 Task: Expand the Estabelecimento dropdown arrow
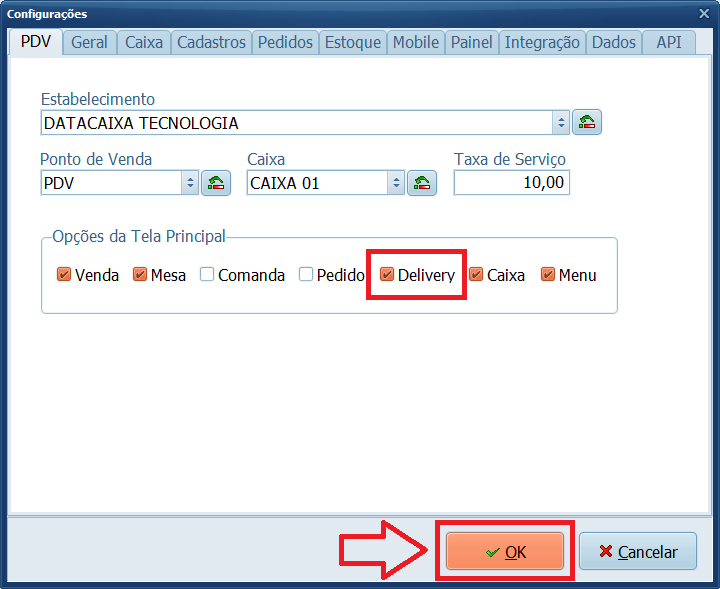pyautogui.click(x=561, y=123)
